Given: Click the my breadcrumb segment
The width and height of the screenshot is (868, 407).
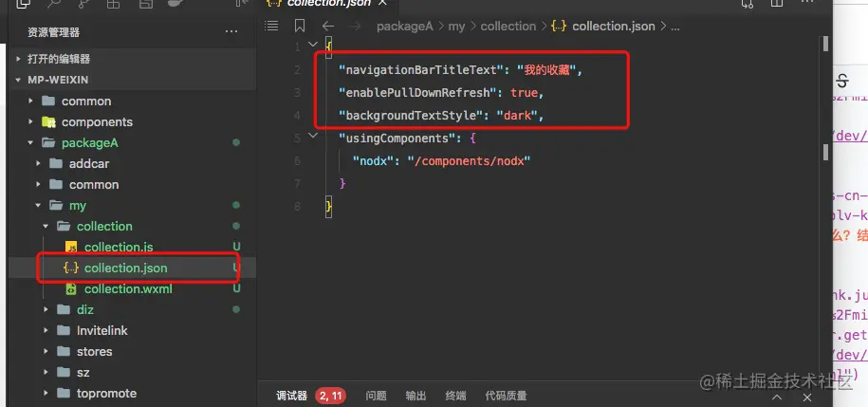Looking at the screenshot, I should tap(456, 26).
